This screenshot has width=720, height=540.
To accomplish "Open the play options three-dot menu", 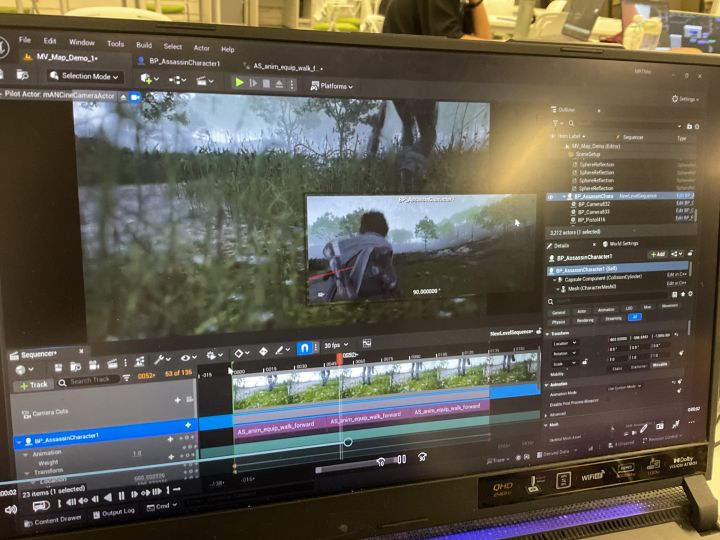I will point(292,84).
